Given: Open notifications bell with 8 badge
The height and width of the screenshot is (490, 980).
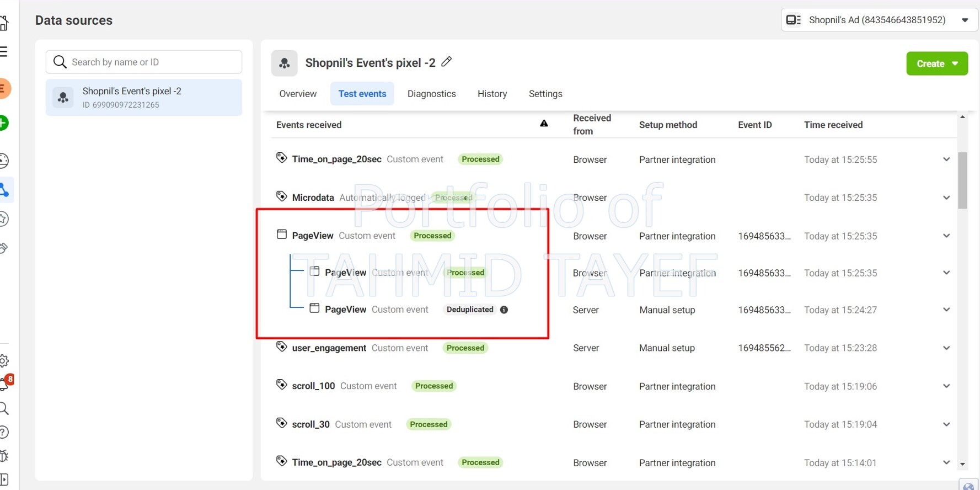Looking at the screenshot, I should (6, 383).
